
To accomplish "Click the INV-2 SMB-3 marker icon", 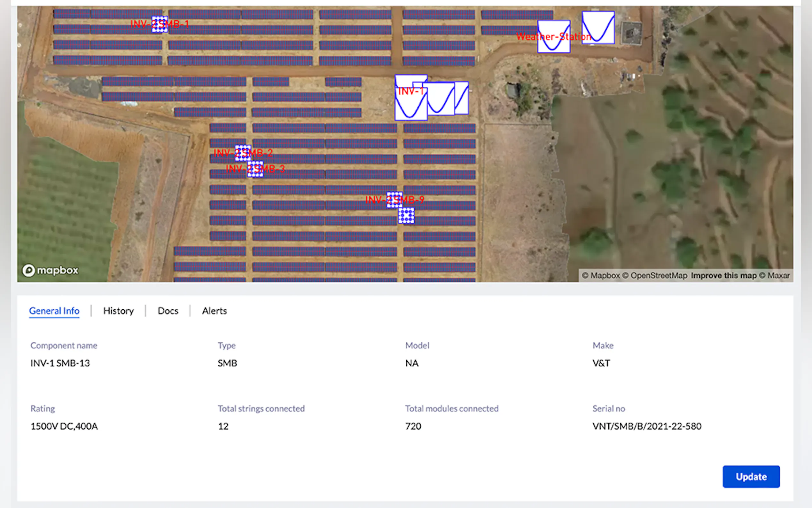I will [x=255, y=169].
